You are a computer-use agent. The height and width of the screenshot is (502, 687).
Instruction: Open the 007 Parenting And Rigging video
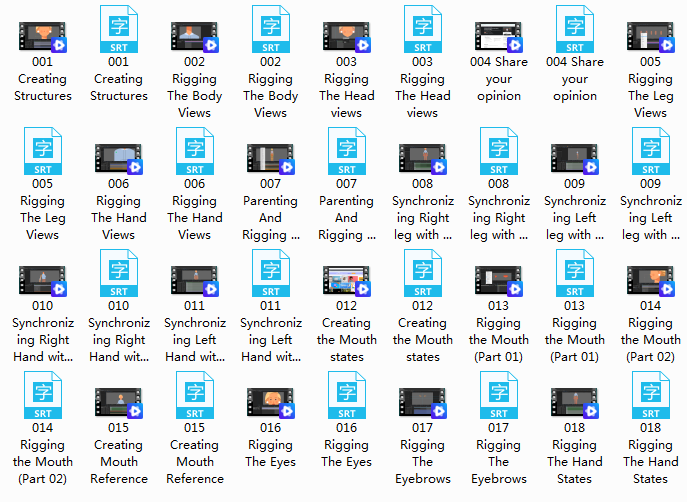tap(271, 159)
